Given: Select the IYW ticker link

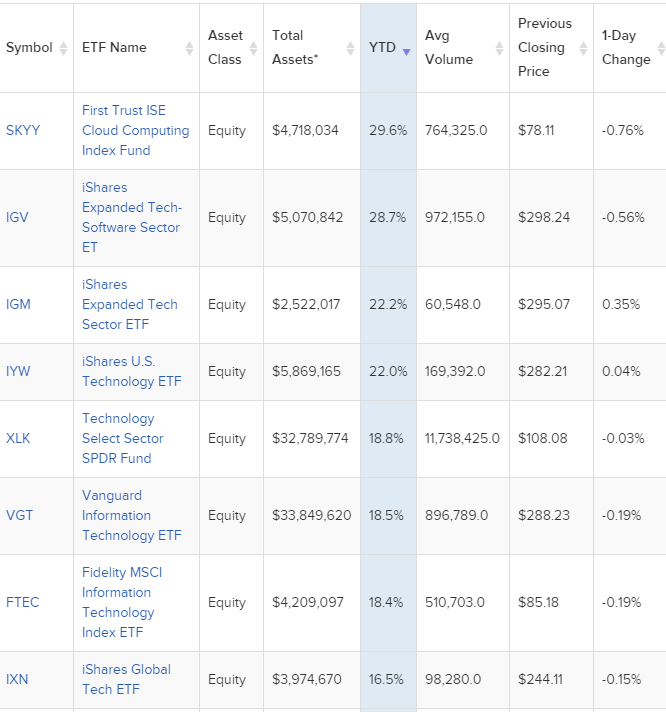Looking at the screenshot, I should click(x=18, y=372).
